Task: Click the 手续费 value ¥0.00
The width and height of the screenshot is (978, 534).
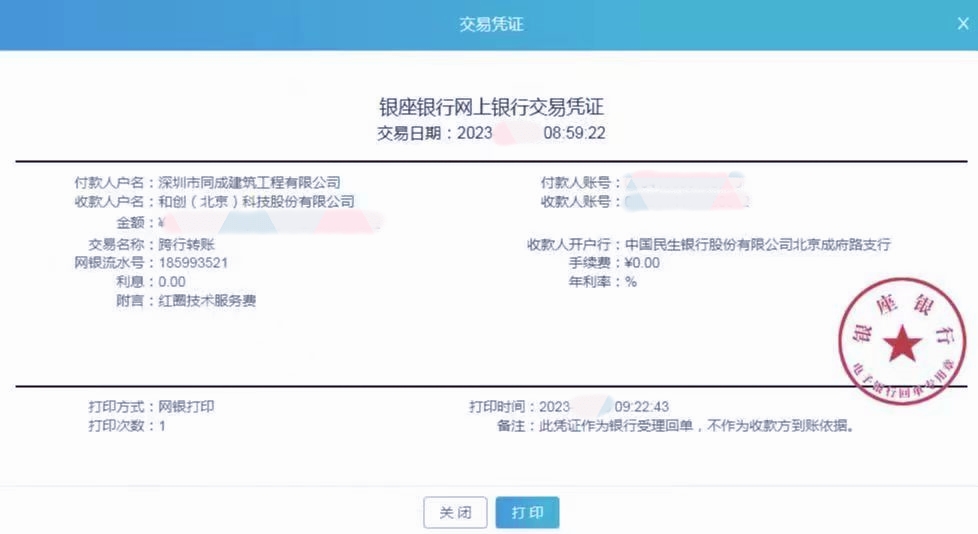Action: 641,263
